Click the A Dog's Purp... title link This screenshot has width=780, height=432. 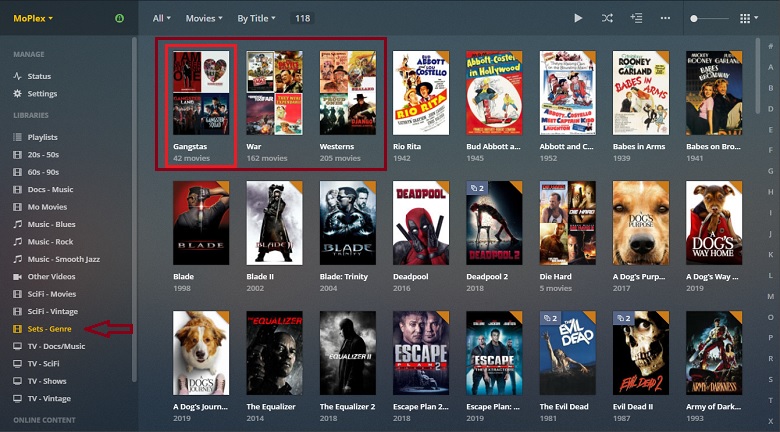pyautogui.click(x=637, y=277)
